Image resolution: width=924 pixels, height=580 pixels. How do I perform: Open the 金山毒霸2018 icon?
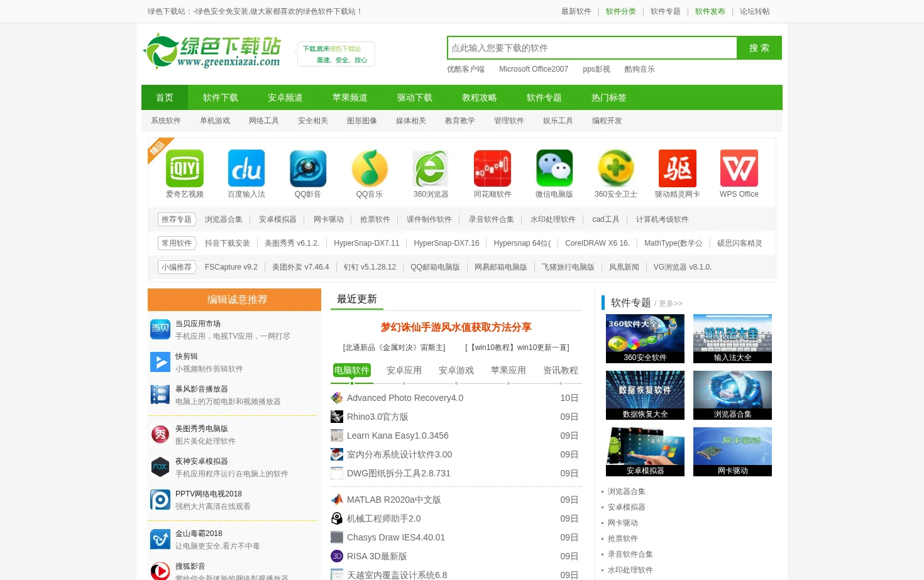pos(160,539)
